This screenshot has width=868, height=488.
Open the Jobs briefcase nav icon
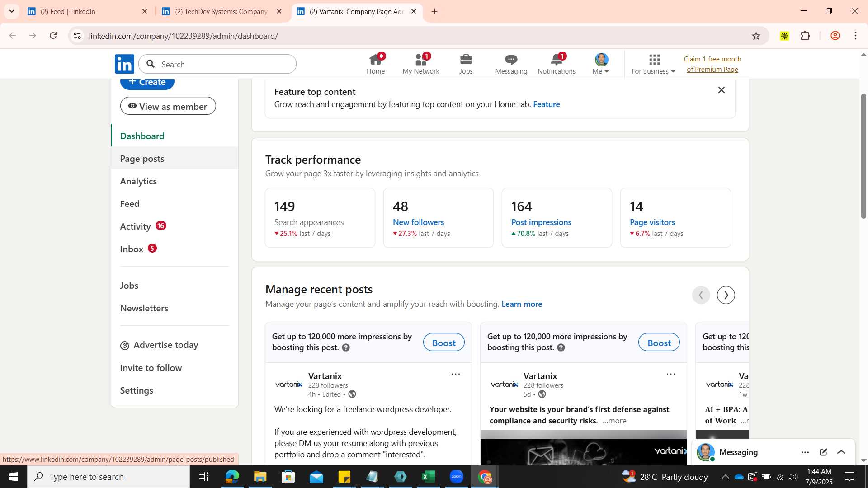(466, 64)
